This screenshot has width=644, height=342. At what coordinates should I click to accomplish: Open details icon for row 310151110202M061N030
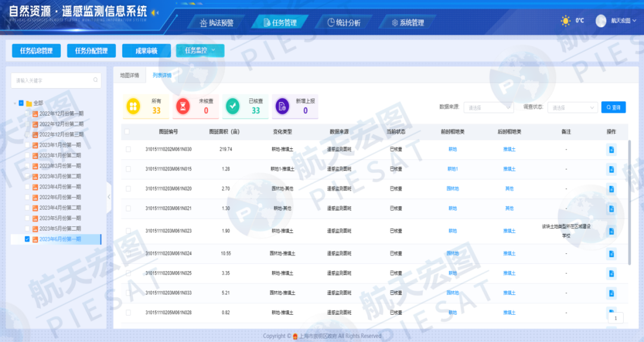(x=611, y=150)
